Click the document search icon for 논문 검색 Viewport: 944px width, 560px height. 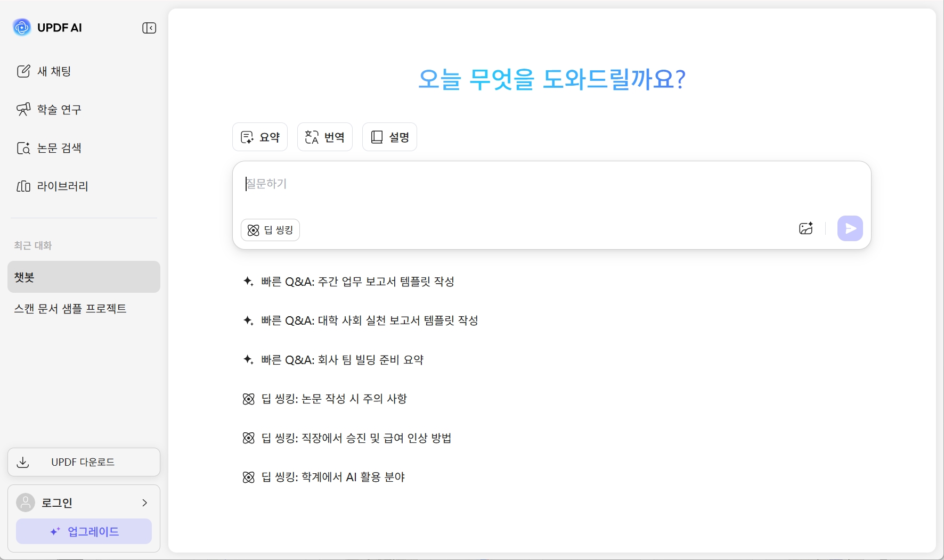tap(23, 148)
